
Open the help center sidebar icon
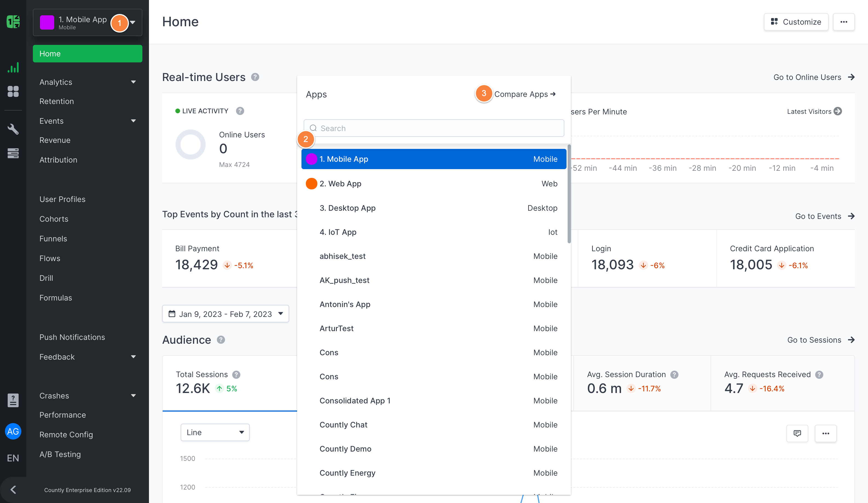[13, 400]
